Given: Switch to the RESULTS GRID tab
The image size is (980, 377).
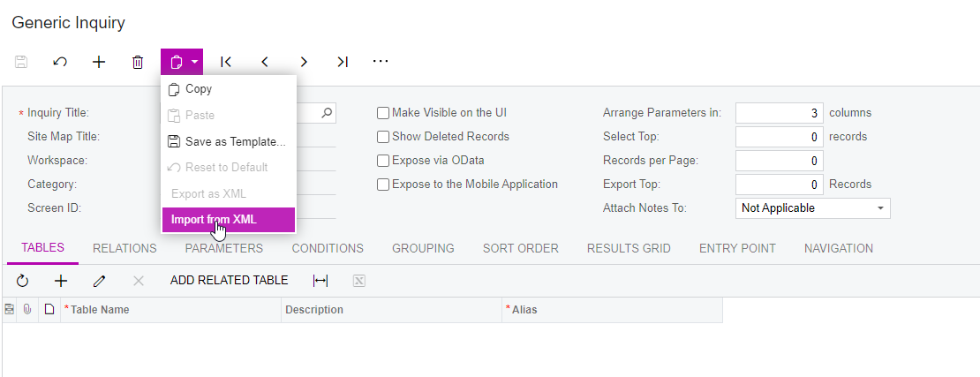Looking at the screenshot, I should pos(629,248).
